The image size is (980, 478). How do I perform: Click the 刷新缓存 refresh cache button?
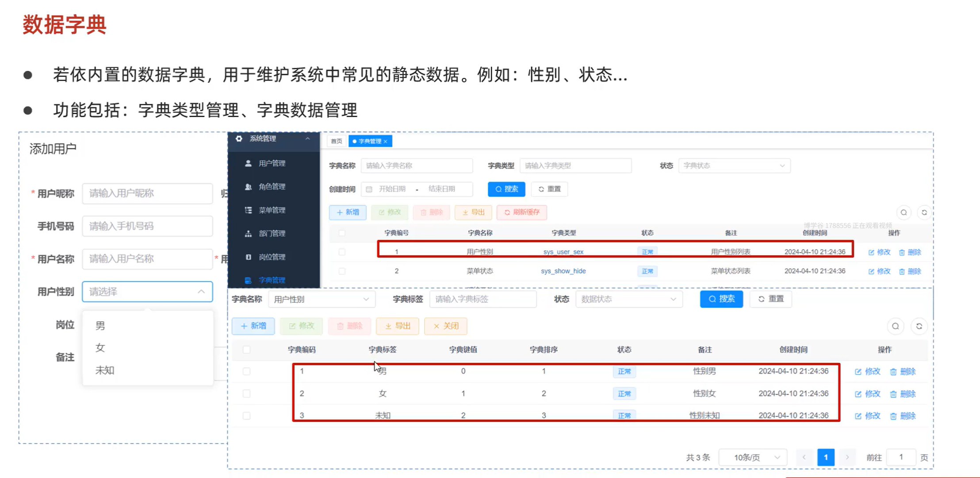pyautogui.click(x=522, y=212)
